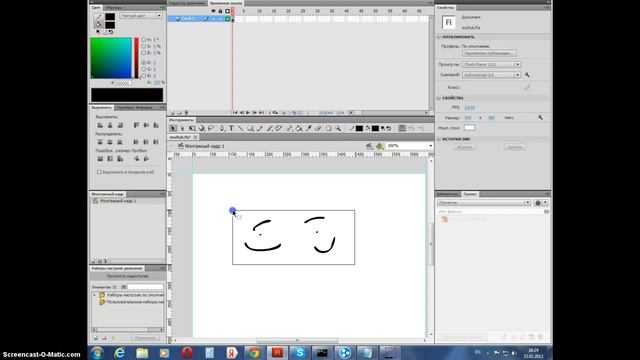The image size is (640, 360).
Task: Open the Projects dropdown in Project panel
Action: click(483, 202)
